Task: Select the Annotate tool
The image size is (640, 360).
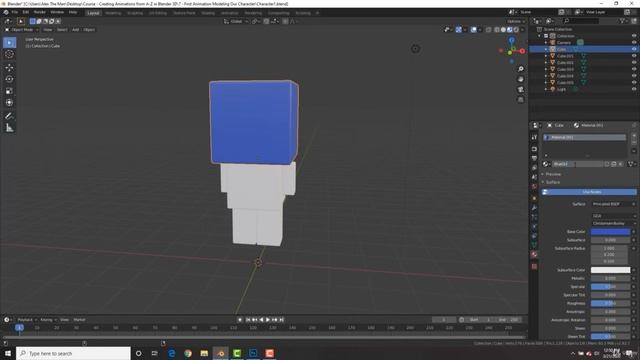Action: [9, 116]
